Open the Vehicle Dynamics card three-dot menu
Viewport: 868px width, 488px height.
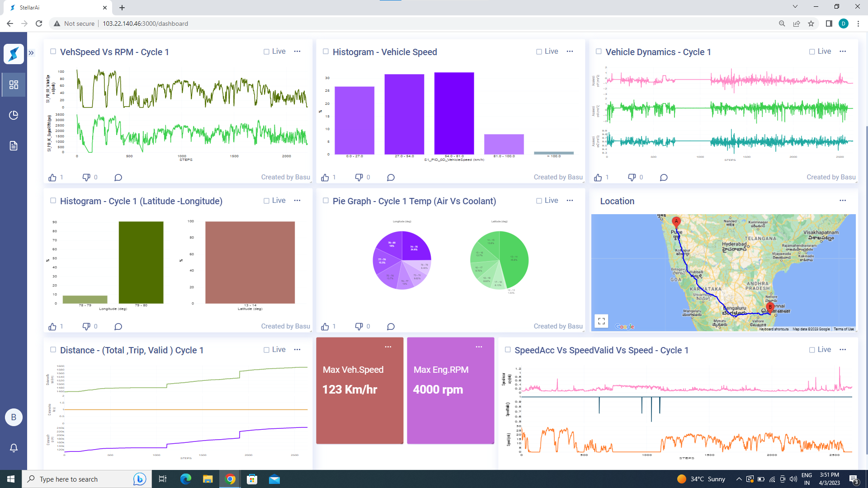[843, 52]
